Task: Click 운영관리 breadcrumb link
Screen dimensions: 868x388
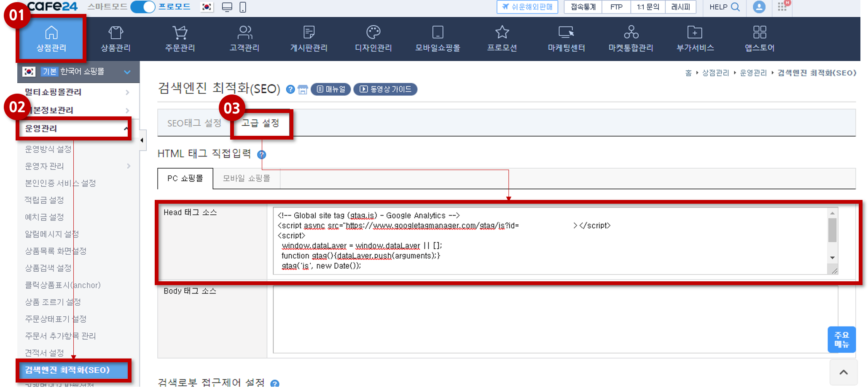Action: (753, 73)
